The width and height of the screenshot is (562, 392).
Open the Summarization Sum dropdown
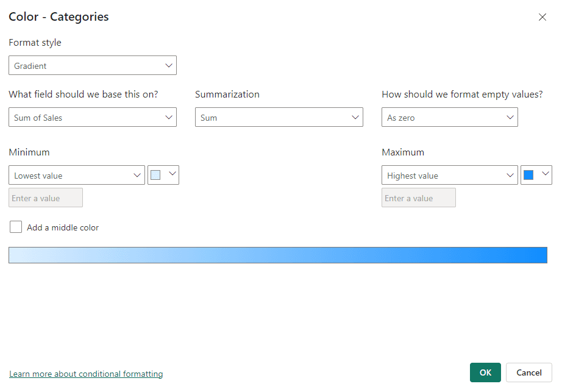(x=279, y=117)
